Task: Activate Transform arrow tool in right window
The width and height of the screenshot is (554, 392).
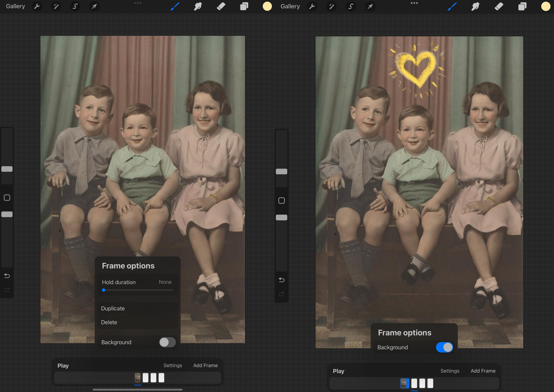Action: (370, 6)
